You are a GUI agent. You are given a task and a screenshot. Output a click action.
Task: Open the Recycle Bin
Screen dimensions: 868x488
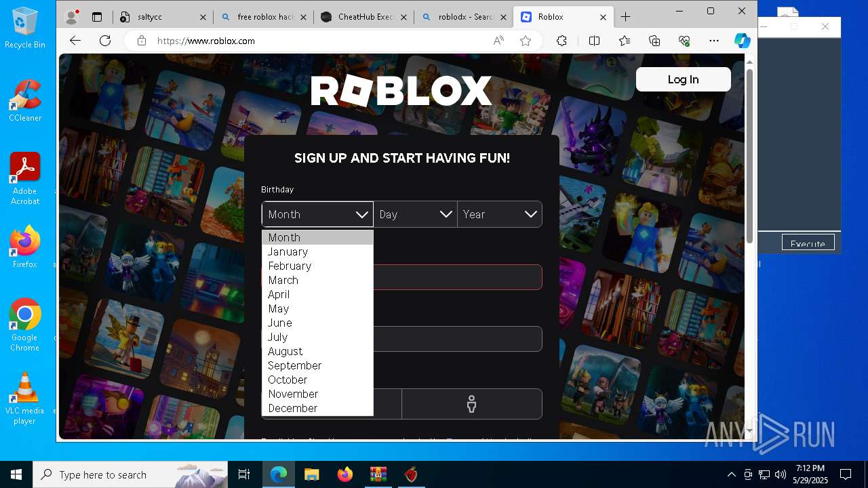pos(25,28)
